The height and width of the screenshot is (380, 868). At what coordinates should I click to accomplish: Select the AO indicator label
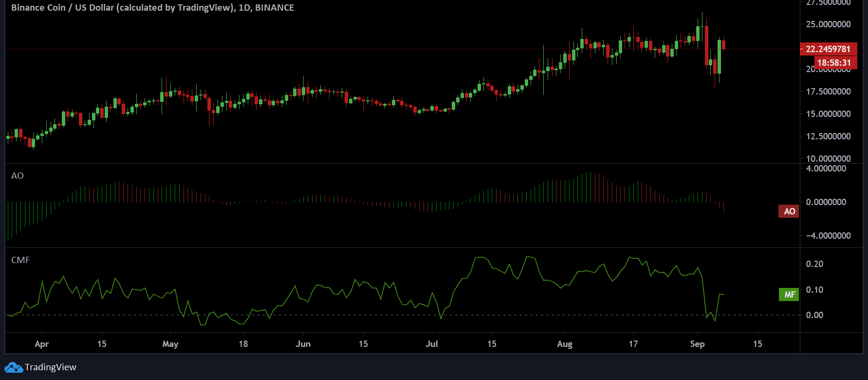click(18, 176)
